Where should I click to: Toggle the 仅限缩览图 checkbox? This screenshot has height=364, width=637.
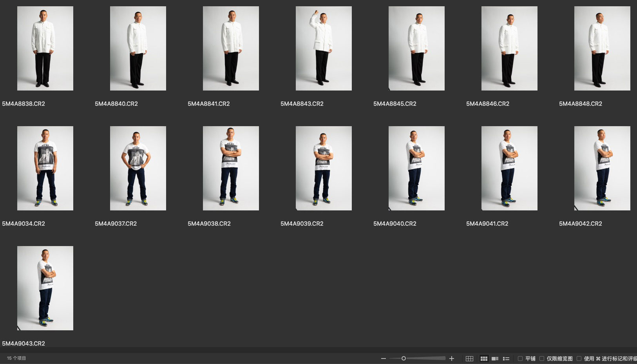click(x=542, y=359)
